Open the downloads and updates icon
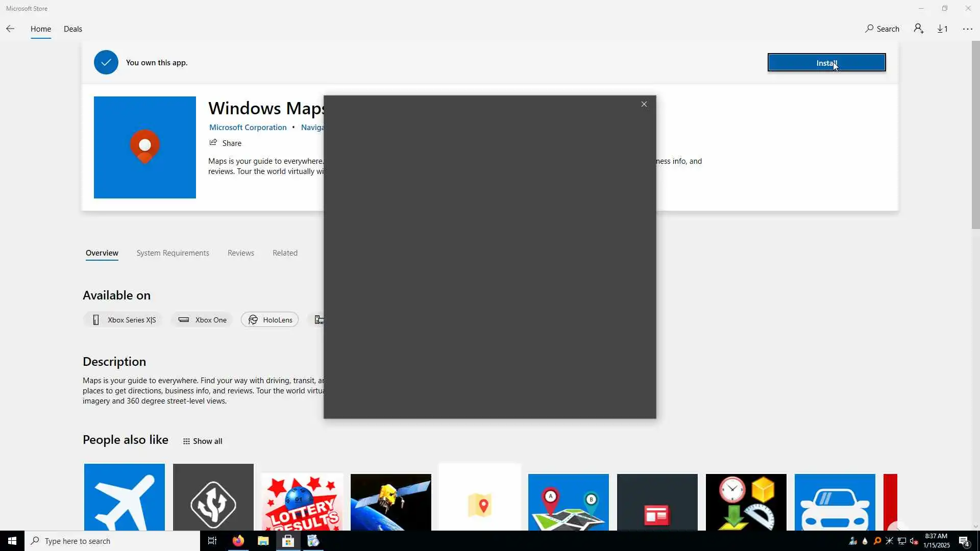This screenshot has height=551, width=980. pyautogui.click(x=942, y=29)
